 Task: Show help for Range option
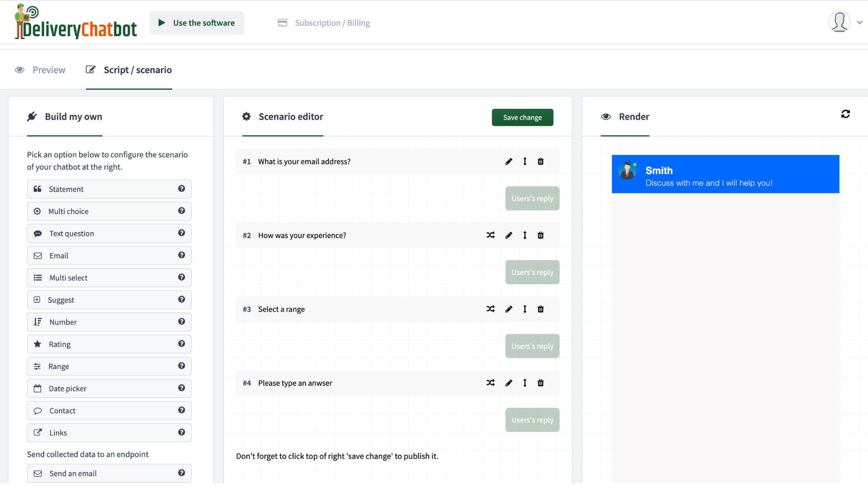(x=181, y=366)
